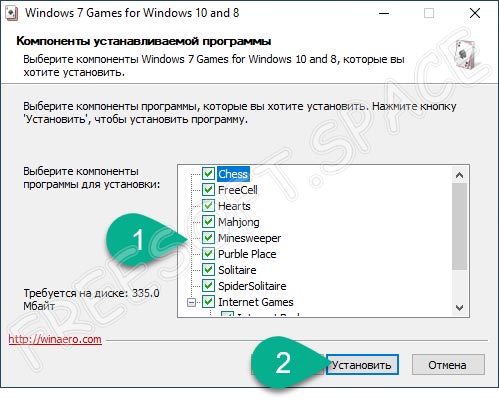Toggle the Hearts checkbox
The image size is (499, 405).
pos(208,206)
